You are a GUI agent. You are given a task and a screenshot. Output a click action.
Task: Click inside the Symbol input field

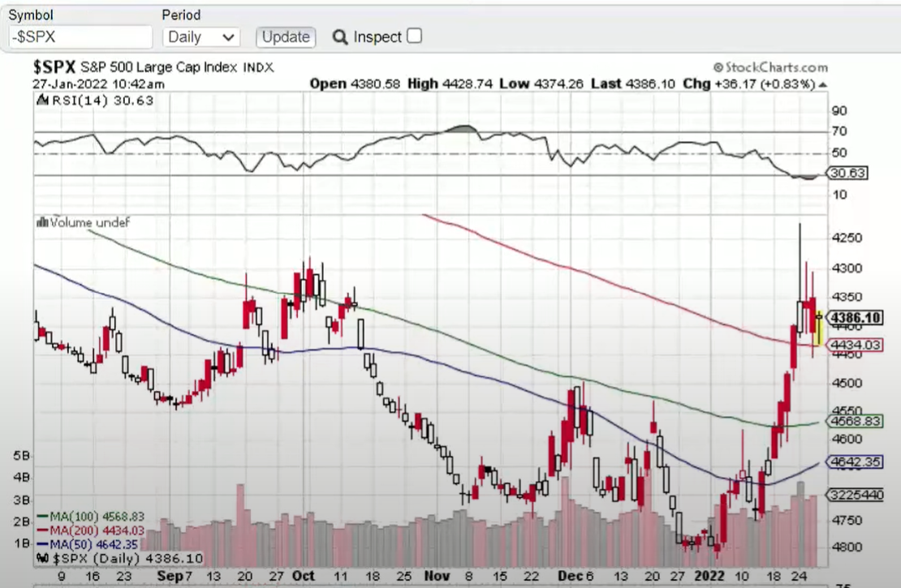[x=80, y=37]
